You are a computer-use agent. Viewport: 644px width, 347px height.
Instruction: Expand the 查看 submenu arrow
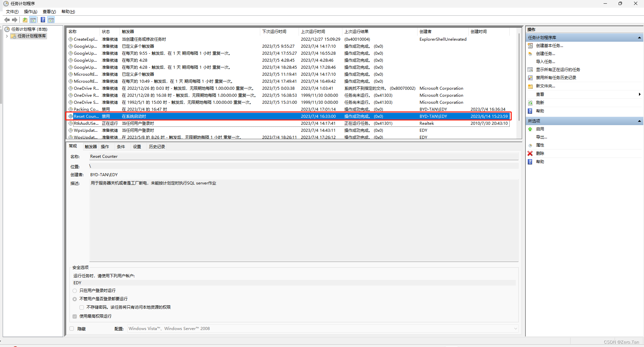639,94
